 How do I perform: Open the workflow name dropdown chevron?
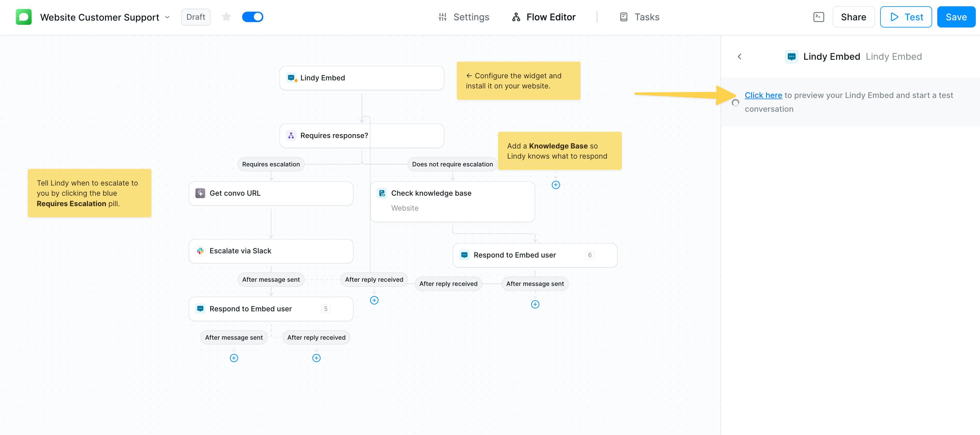167,17
